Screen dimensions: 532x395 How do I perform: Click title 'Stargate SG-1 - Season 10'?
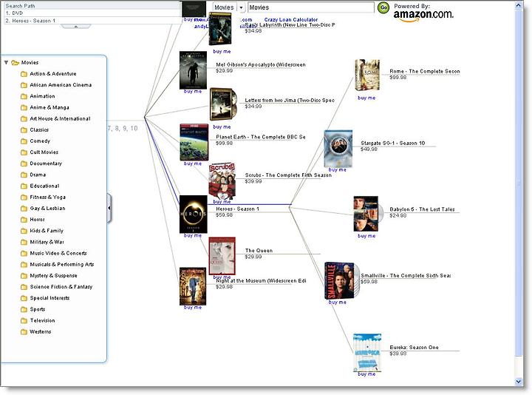(x=392, y=143)
